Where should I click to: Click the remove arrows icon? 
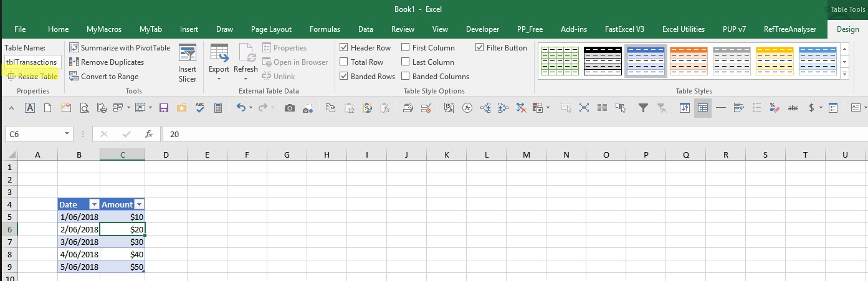(x=522, y=108)
